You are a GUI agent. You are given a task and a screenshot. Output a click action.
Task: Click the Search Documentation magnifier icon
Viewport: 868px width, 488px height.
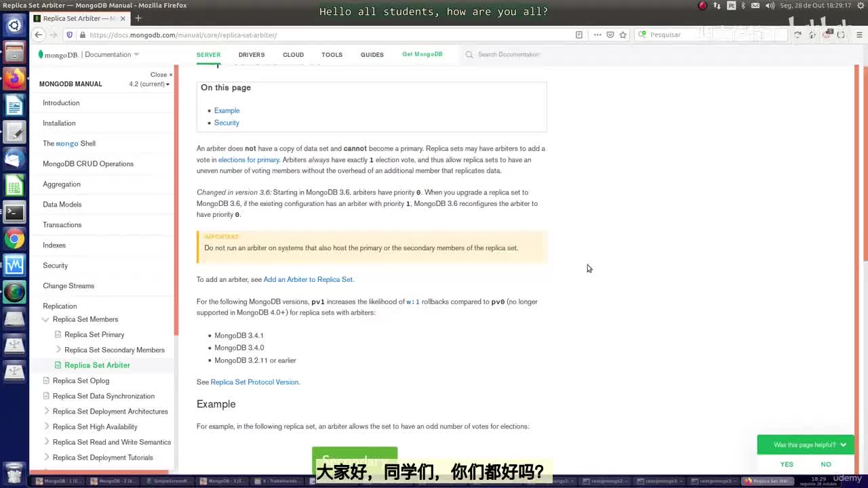[469, 54]
